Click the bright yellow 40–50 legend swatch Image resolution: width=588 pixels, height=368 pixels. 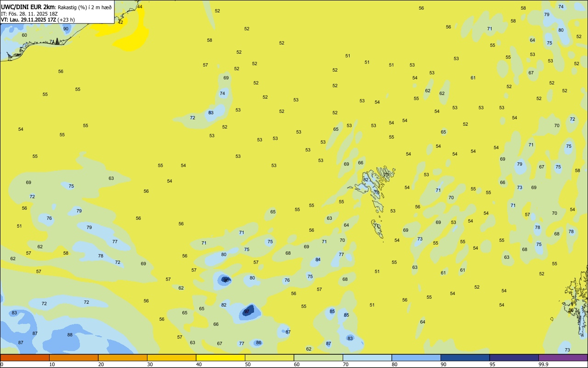[x=220, y=357]
